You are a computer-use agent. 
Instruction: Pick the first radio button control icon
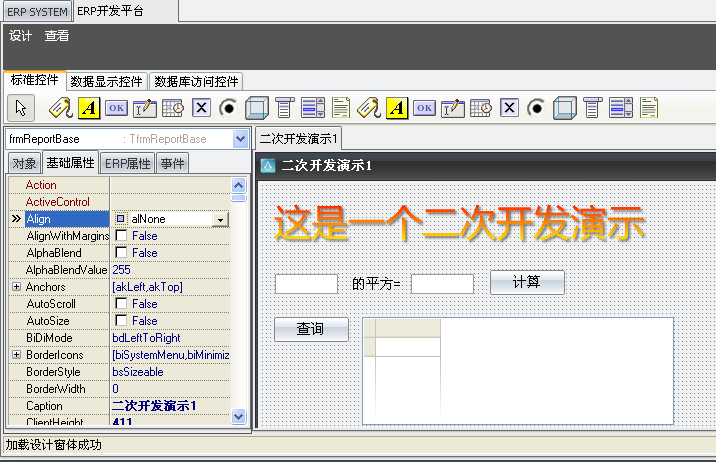tap(228, 108)
